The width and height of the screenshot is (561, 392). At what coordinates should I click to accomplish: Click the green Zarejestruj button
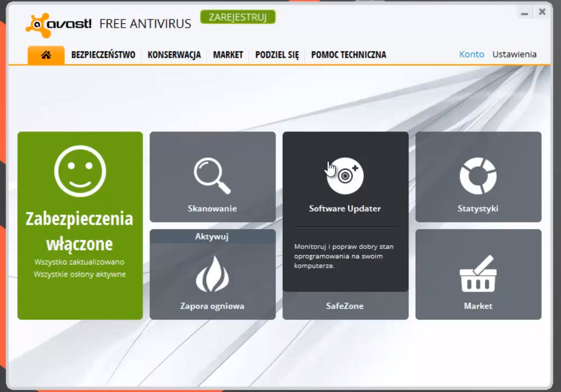[x=238, y=17]
